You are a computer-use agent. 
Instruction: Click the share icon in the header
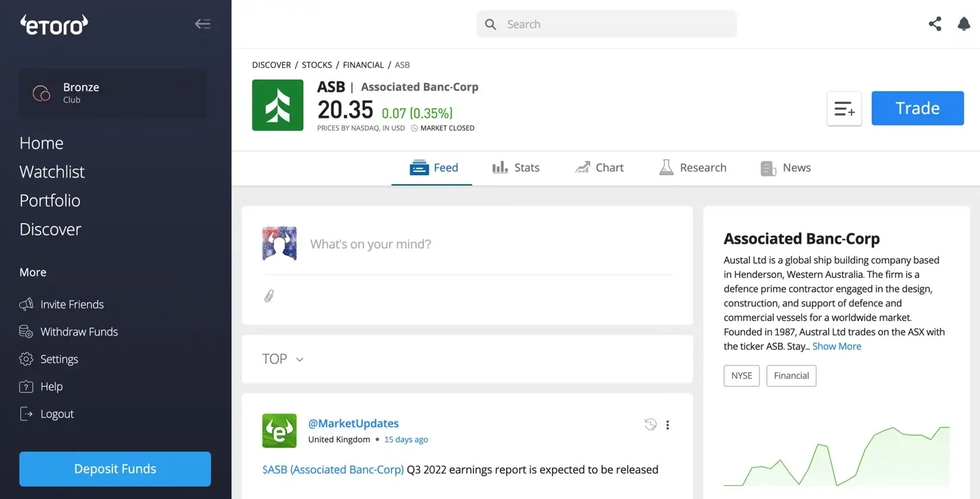pos(935,24)
